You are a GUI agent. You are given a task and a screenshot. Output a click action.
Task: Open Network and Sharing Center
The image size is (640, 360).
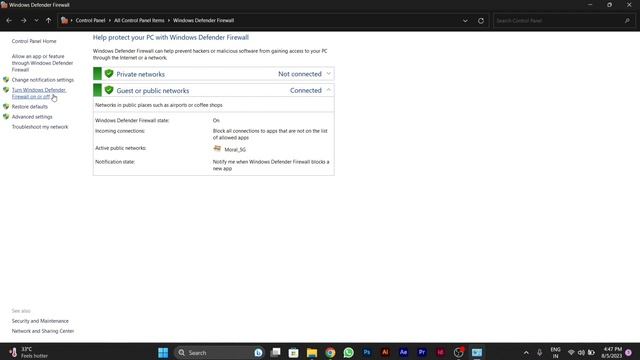point(43,331)
